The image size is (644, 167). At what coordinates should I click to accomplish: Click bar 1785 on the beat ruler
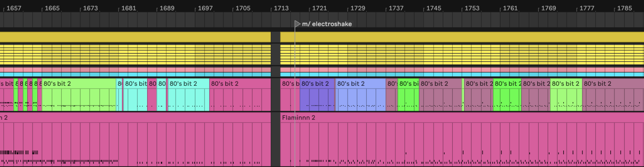[x=624, y=8]
